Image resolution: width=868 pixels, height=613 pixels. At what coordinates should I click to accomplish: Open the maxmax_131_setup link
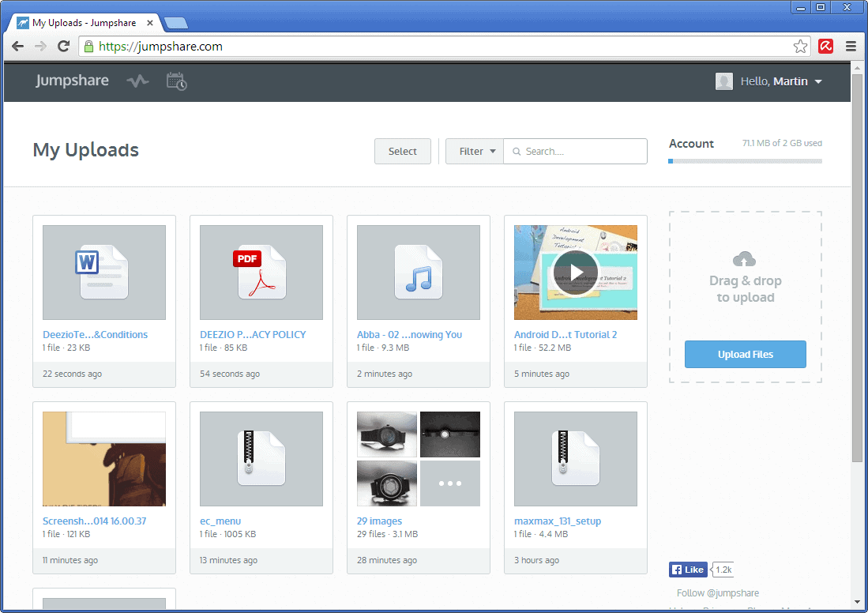[558, 521]
